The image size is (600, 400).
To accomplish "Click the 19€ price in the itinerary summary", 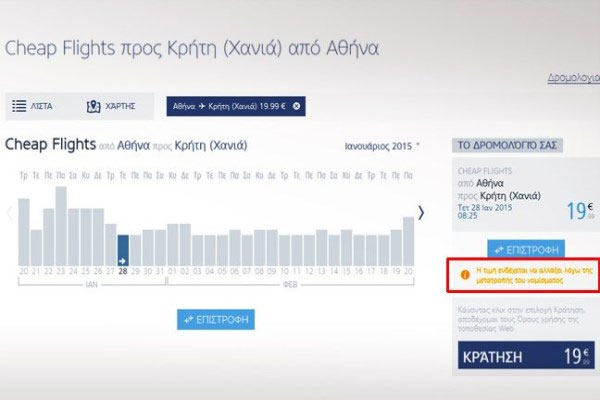I will 575,212.
